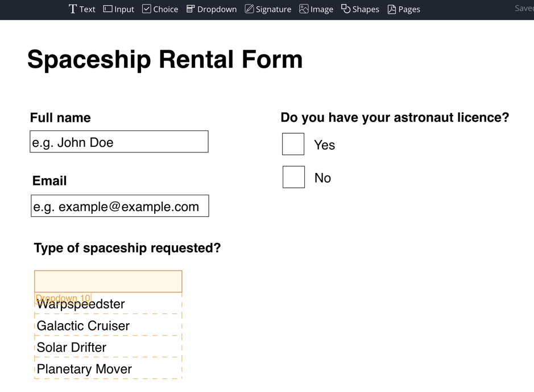Click the Dropdown 10 element tag

tap(63, 297)
